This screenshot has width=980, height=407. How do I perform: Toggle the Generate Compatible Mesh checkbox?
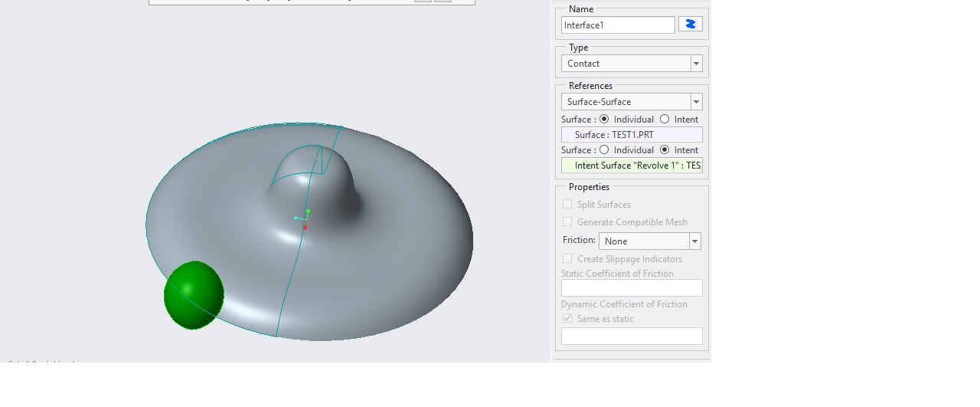point(567,222)
